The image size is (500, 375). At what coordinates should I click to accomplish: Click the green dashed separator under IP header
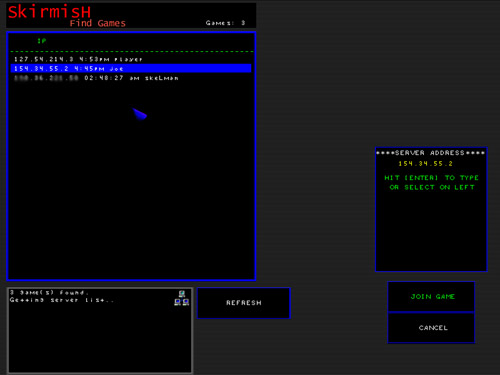pos(132,51)
